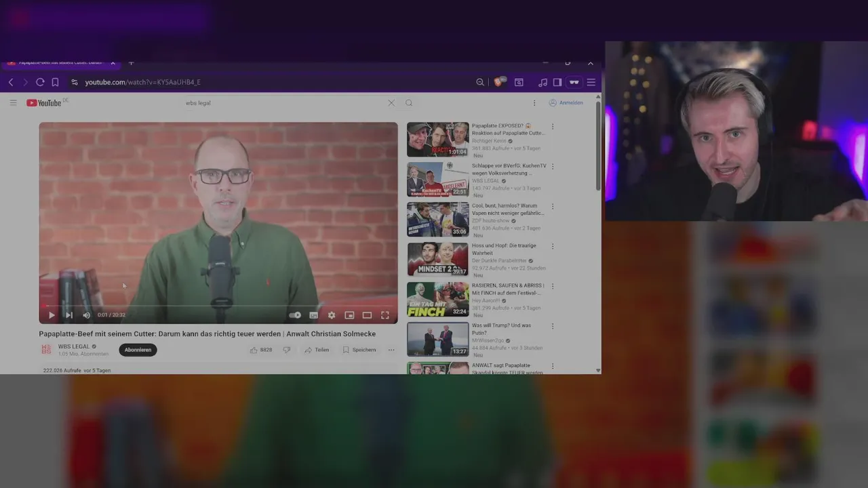Dislike the video with thumbs-down

tap(287, 350)
